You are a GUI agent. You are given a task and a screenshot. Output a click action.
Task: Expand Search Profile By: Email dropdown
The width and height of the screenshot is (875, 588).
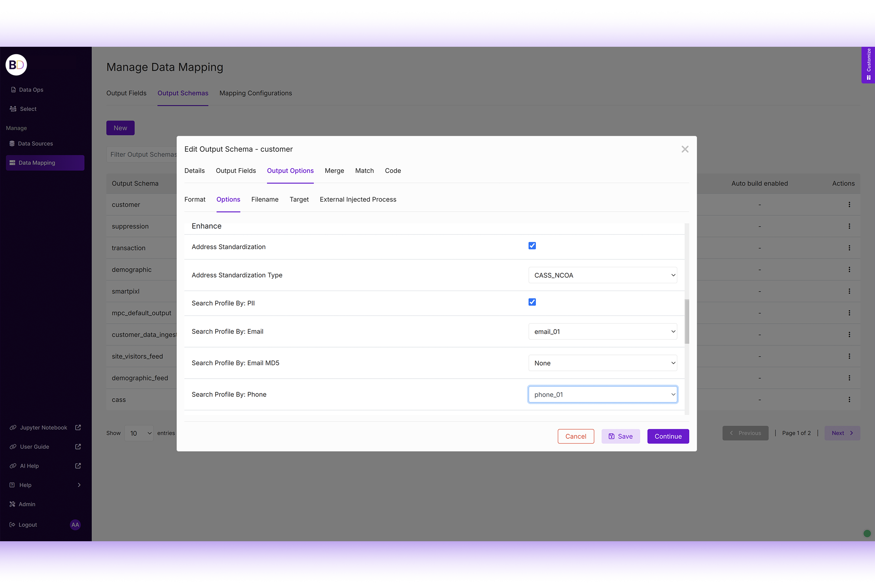pyautogui.click(x=602, y=331)
